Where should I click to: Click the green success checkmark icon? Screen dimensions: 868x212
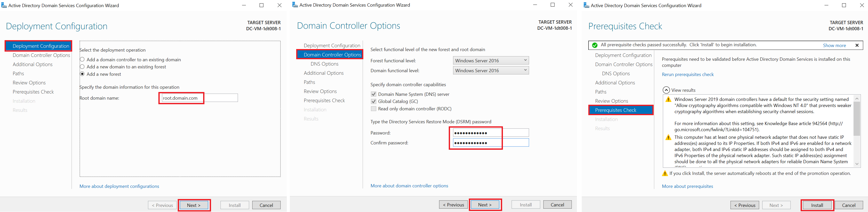click(x=595, y=45)
